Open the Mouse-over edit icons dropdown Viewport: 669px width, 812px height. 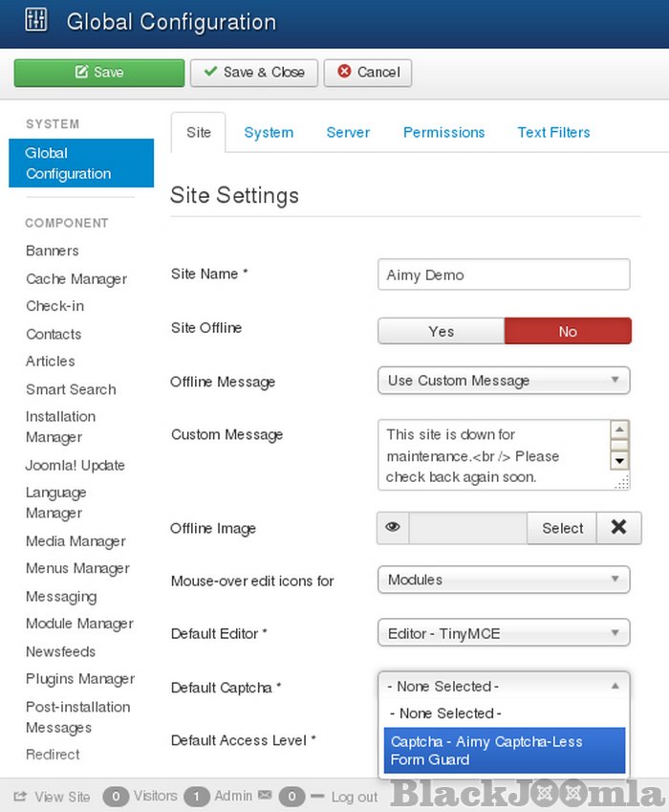tap(504, 580)
